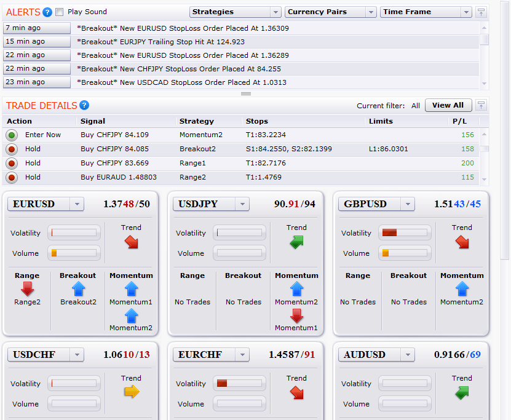This screenshot has width=511, height=420.
Task: Click USDJPY green Trend arrow
Action: 296,242
